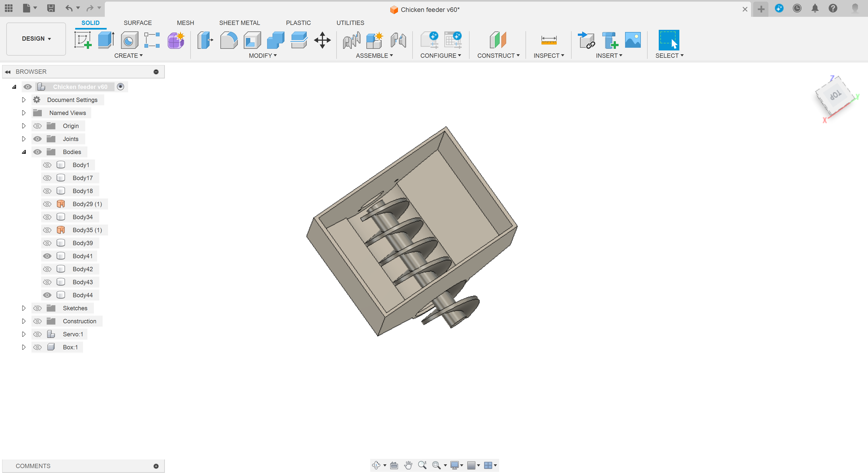
Task: Open the Data Panel grid icon
Action: coord(9,8)
